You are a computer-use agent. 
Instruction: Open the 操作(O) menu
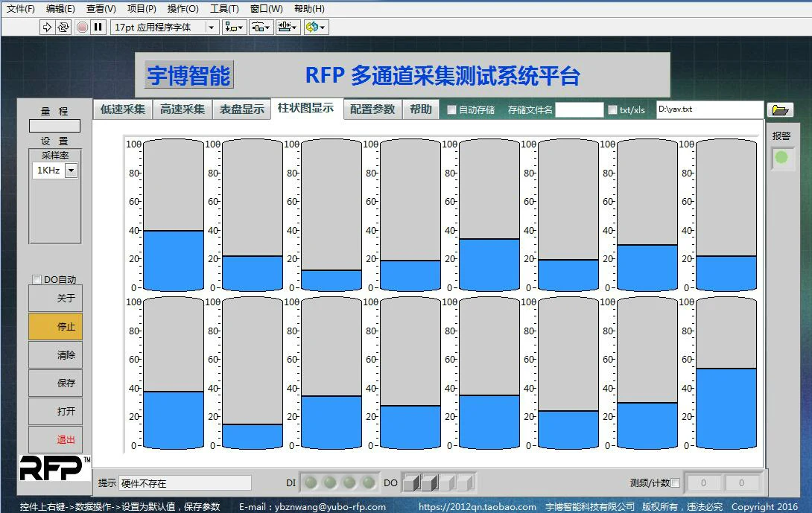(x=183, y=9)
